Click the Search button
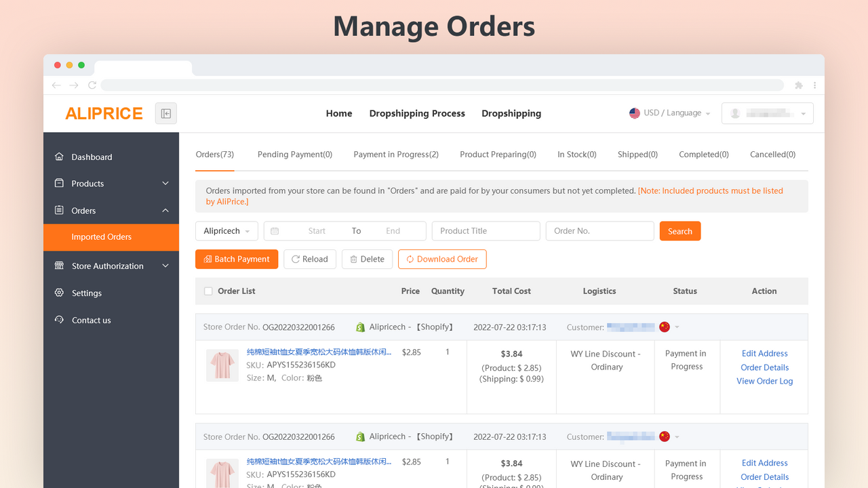The image size is (868, 488). click(x=679, y=230)
